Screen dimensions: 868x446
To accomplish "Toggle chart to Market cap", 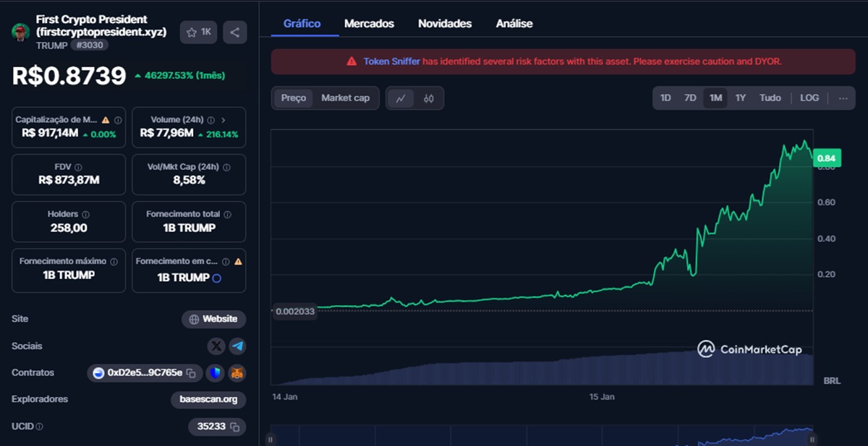I will 345,98.
